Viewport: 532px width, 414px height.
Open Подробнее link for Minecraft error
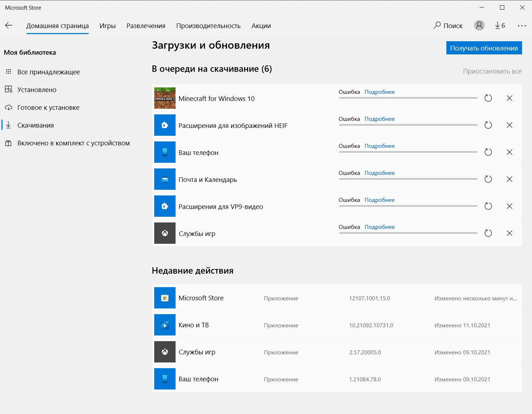pos(380,92)
